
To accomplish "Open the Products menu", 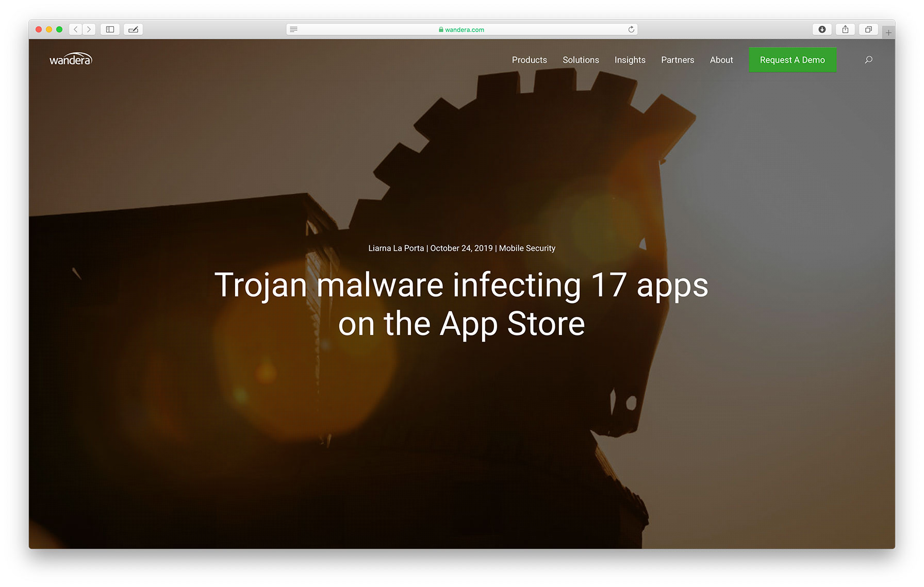I will pos(529,60).
